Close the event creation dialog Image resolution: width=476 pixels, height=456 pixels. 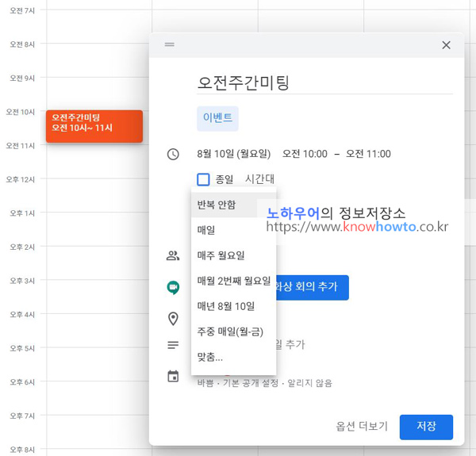coord(446,45)
